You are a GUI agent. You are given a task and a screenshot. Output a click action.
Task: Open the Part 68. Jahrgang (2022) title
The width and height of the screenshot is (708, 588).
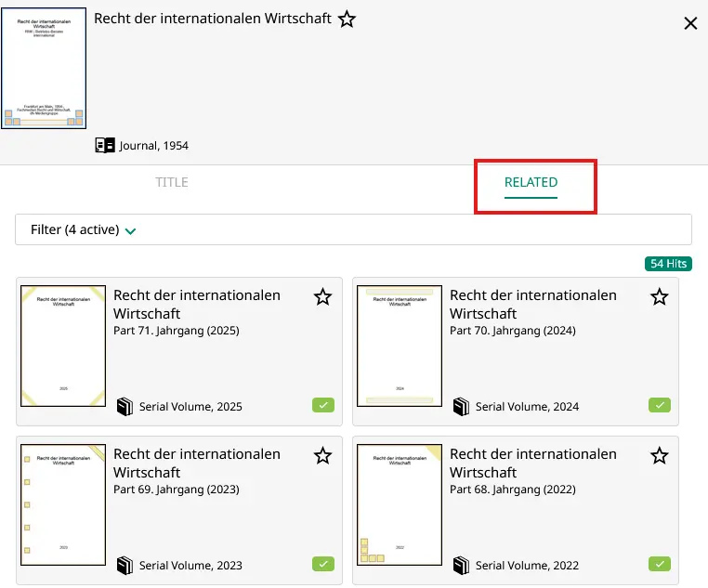pos(533,463)
